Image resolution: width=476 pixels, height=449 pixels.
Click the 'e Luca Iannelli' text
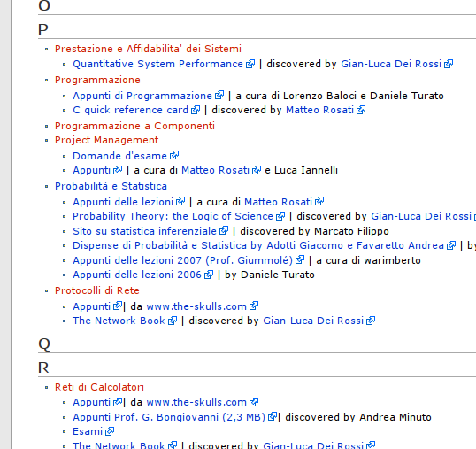point(301,170)
